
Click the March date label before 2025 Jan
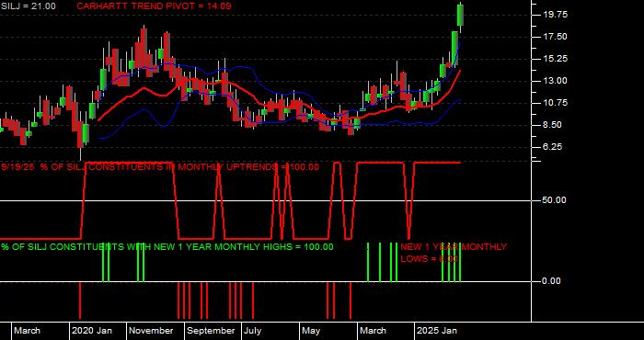point(374,331)
